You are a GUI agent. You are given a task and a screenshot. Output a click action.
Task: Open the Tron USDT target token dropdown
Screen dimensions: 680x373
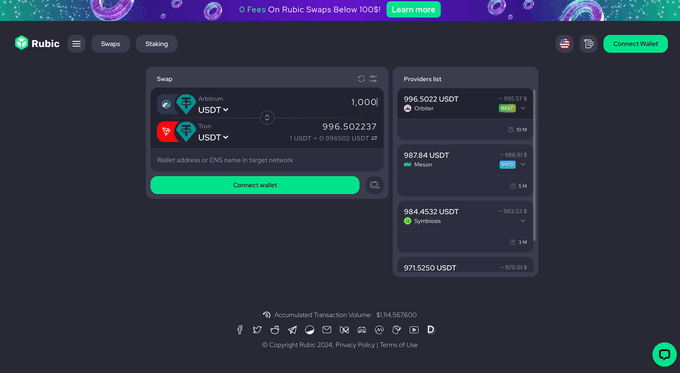pos(213,137)
